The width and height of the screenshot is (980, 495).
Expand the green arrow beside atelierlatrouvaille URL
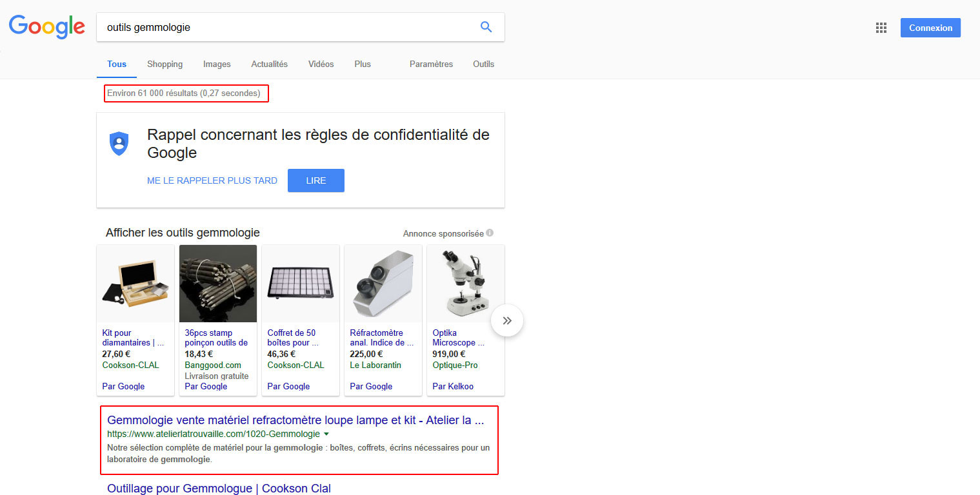point(326,434)
